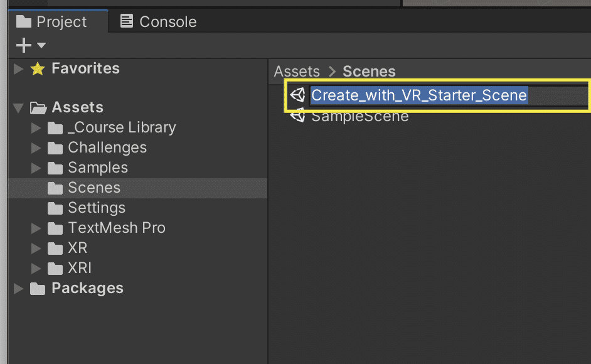The width and height of the screenshot is (591, 364).
Task: Switch to the Project tab
Action: (x=51, y=21)
